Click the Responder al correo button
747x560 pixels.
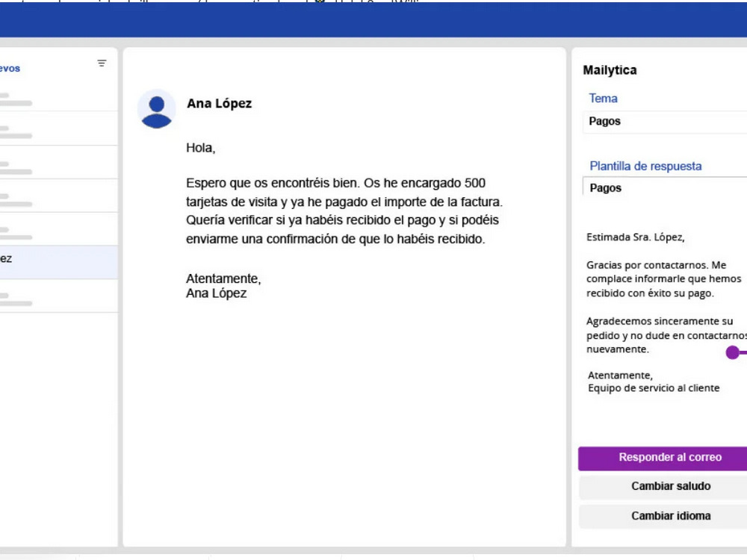click(x=663, y=458)
